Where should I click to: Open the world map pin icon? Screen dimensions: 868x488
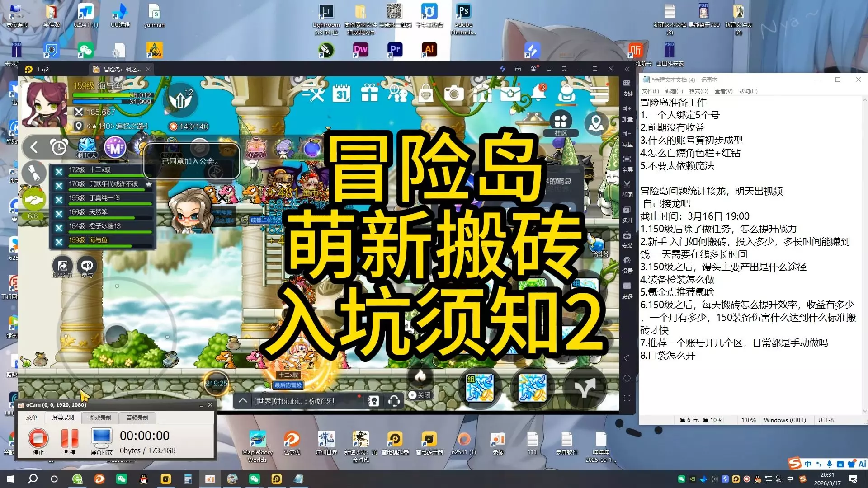596,123
